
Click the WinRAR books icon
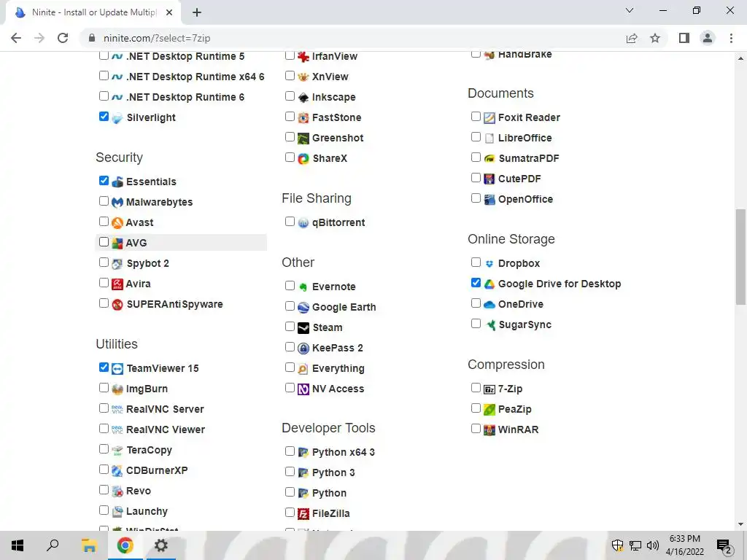489,430
